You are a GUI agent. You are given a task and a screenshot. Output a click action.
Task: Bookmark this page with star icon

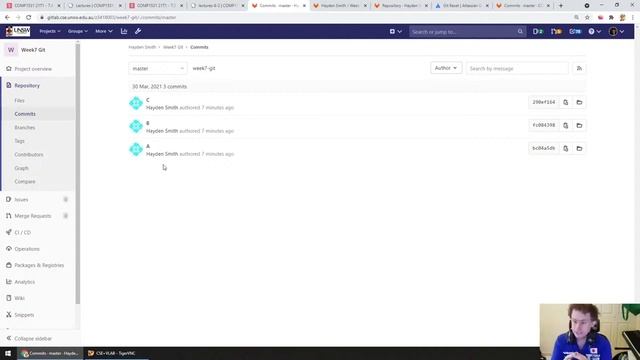pyautogui.click(x=587, y=18)
